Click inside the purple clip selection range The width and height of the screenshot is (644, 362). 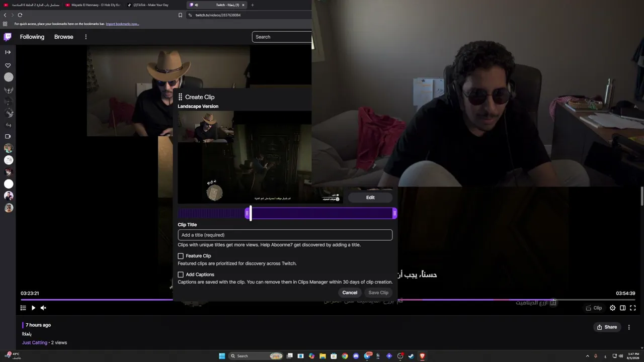coord(321,213)
